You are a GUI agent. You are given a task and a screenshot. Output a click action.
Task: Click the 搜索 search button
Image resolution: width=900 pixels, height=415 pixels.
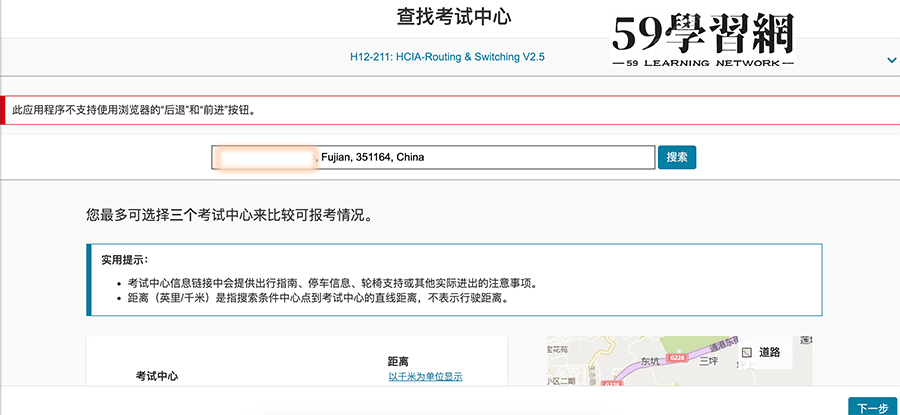[x=676, y=157]
